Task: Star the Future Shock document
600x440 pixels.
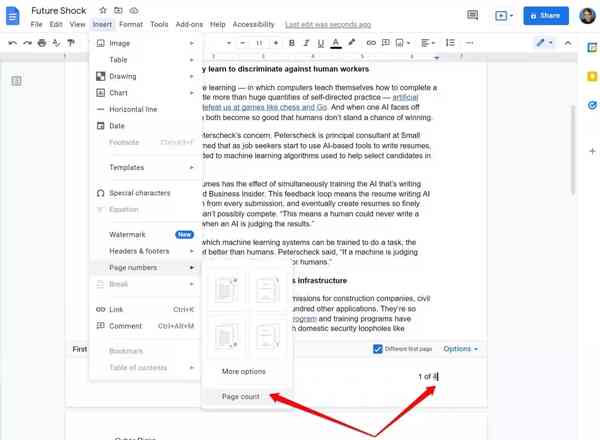Action: pos(103,10)
